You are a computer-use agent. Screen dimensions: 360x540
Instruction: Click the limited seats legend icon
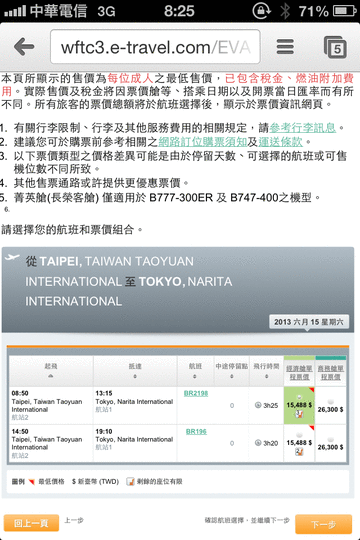tap(130, 481)
